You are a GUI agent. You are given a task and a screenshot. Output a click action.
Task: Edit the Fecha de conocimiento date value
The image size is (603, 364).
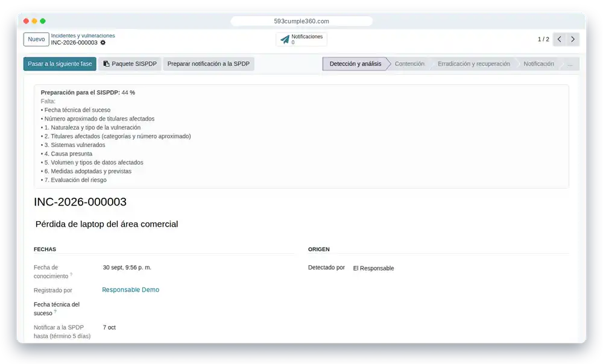(x=127, y=268)
